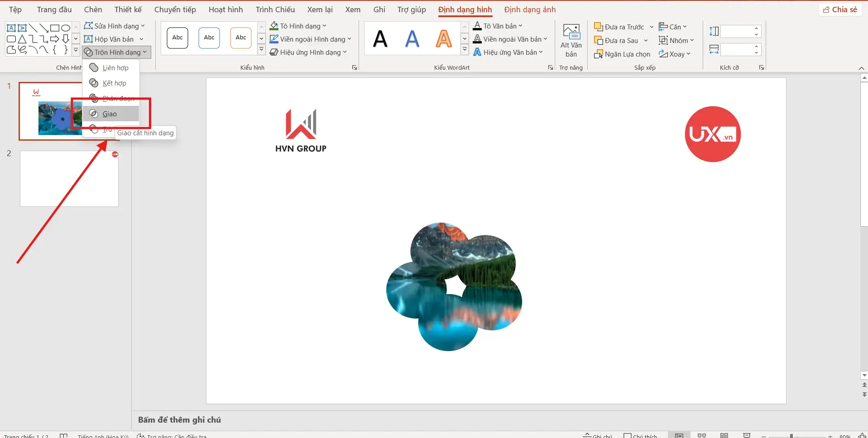Choose the Right Arrow shape

point(55,39)
